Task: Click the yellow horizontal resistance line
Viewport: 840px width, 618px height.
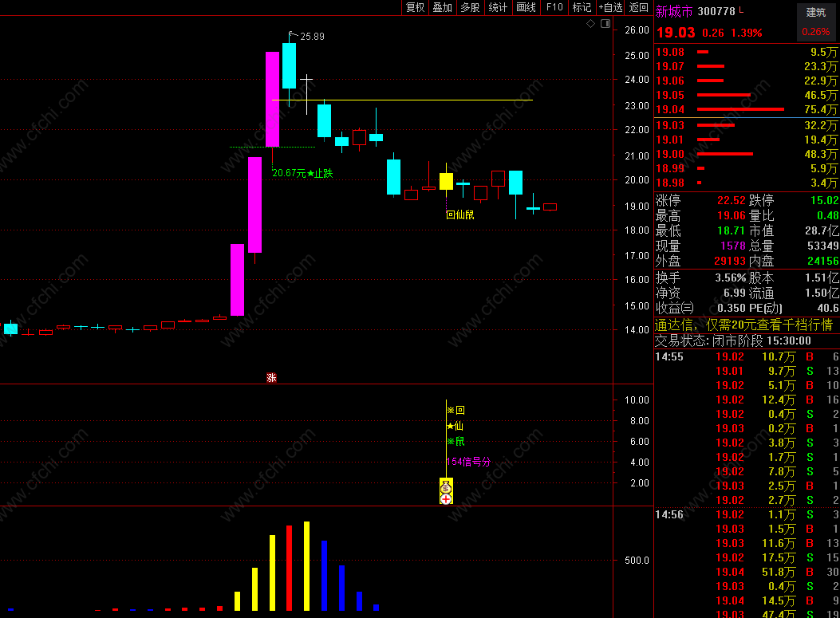Action: (402, 100)
